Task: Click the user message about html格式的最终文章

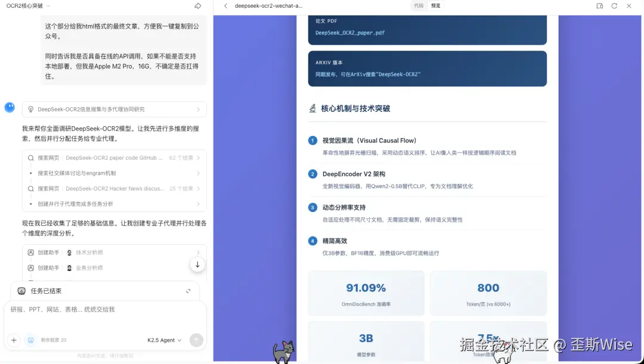Action: pos(124,51)
